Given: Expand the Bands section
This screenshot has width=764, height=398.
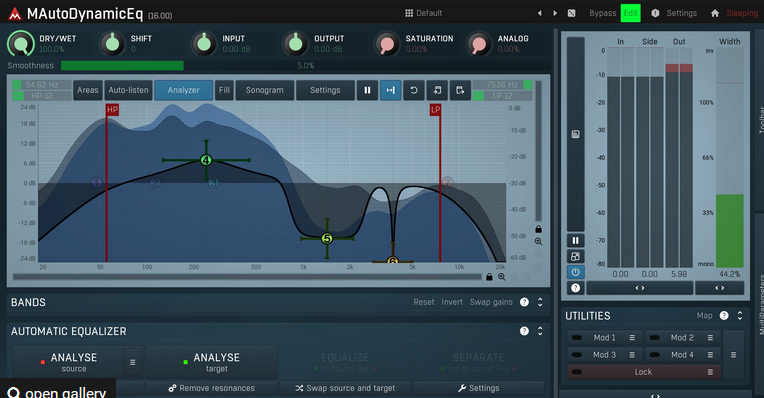Looking at the screenshot, I should click(540, 303).
